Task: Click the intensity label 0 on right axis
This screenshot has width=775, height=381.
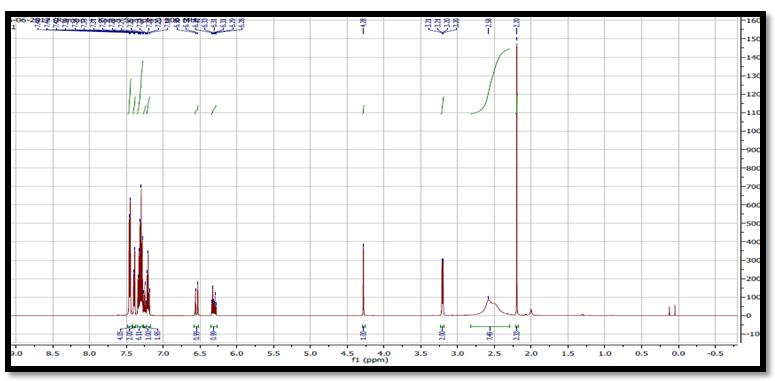Action: coord(749,315)
